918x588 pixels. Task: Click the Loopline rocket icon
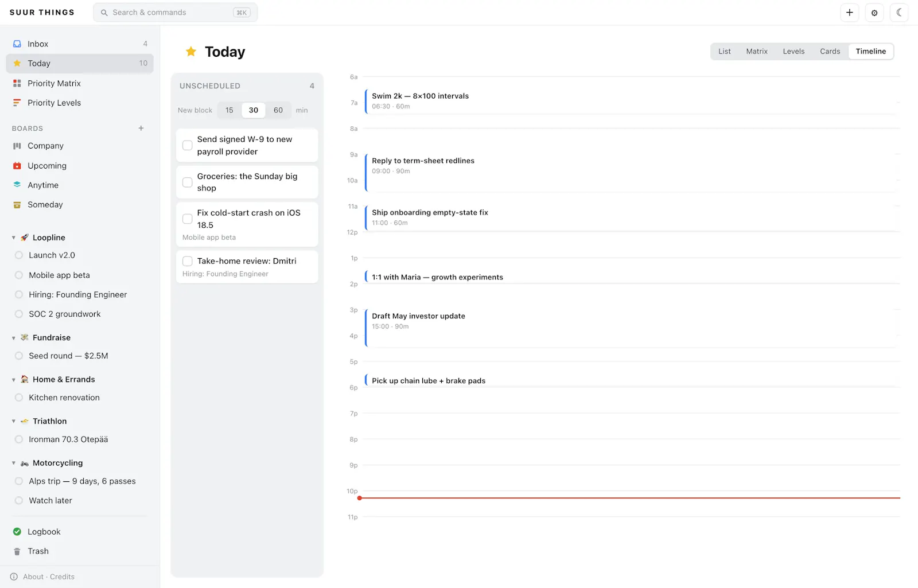[x=25, y=237]
